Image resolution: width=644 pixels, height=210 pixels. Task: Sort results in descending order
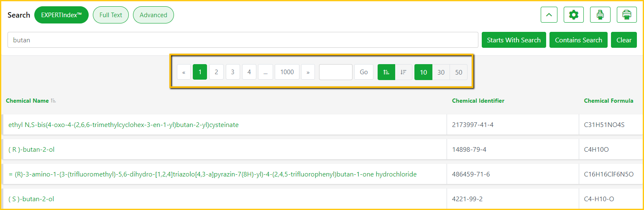[x=404, y=72]
